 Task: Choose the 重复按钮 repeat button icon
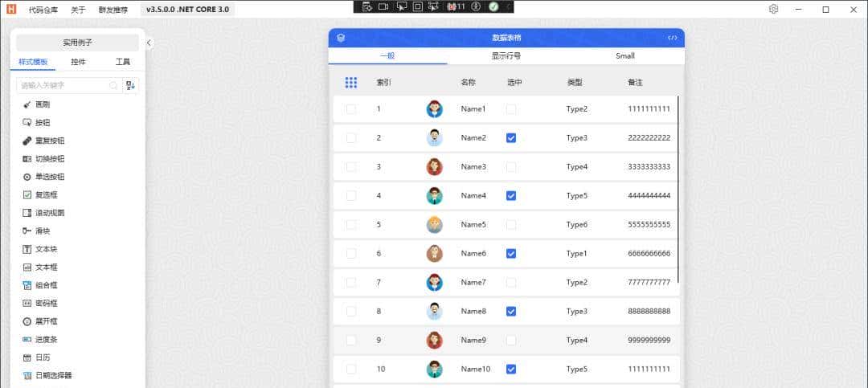point(27,141)
